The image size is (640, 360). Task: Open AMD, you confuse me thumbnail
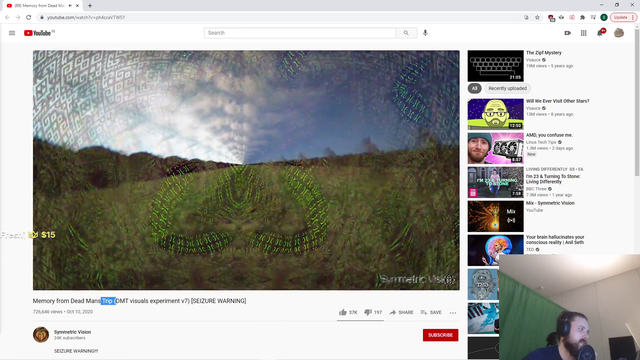(496, 148)
